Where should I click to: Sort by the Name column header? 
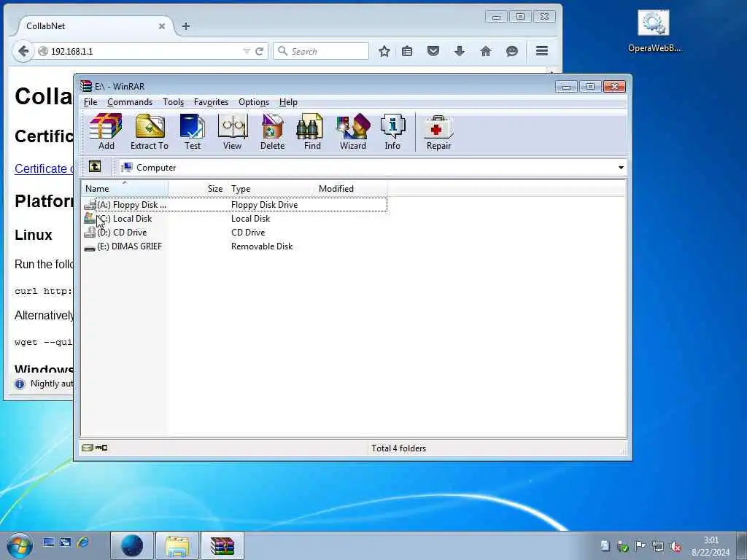124,189
